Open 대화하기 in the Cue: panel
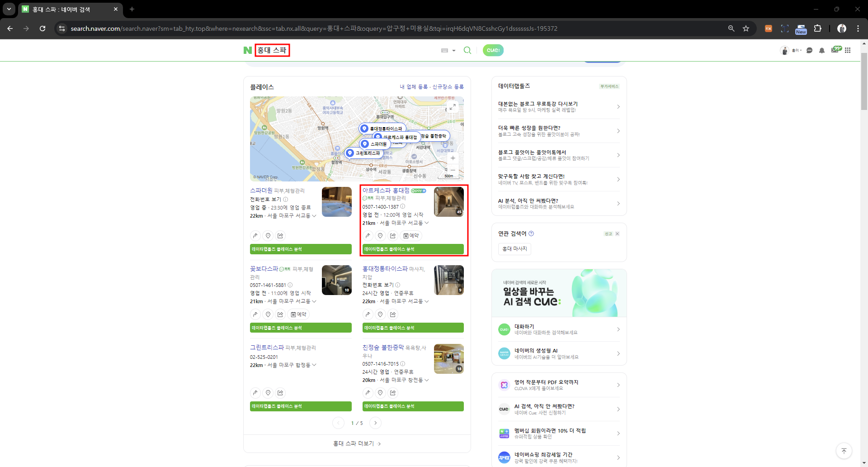 [x=559, y=329]
